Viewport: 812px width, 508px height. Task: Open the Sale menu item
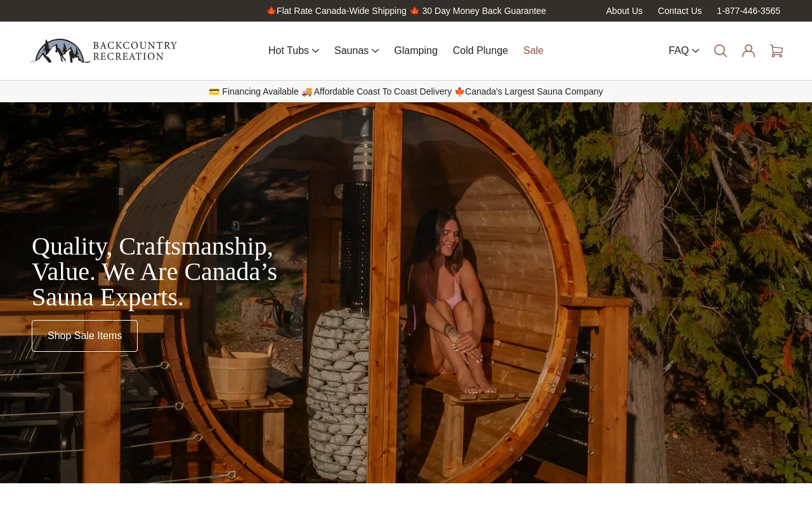(x=534, y=51)
